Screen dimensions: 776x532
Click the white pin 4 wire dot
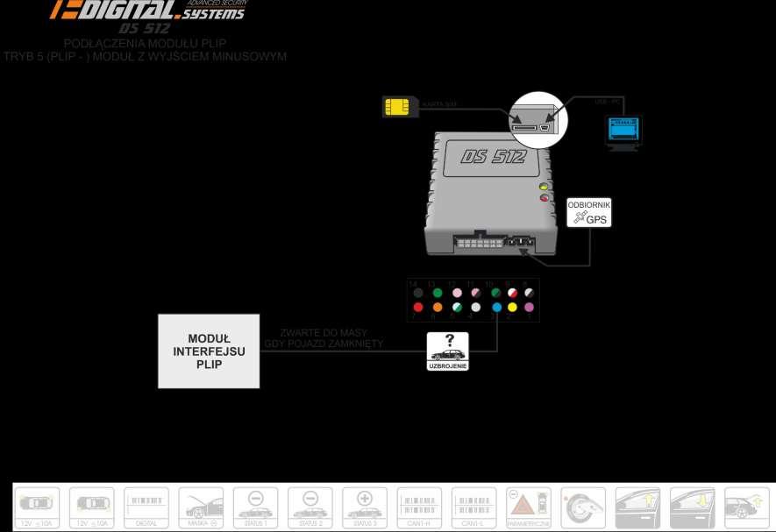point(476,308)
